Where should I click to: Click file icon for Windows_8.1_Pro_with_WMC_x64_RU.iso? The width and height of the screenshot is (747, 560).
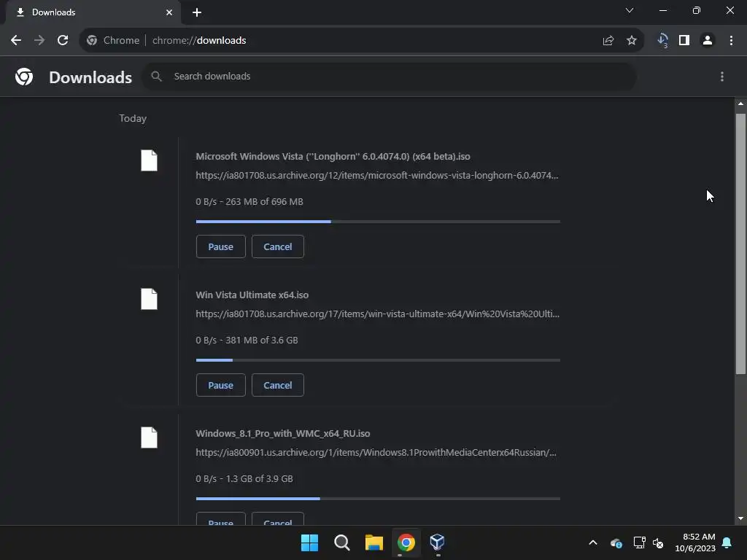[149, 437]
